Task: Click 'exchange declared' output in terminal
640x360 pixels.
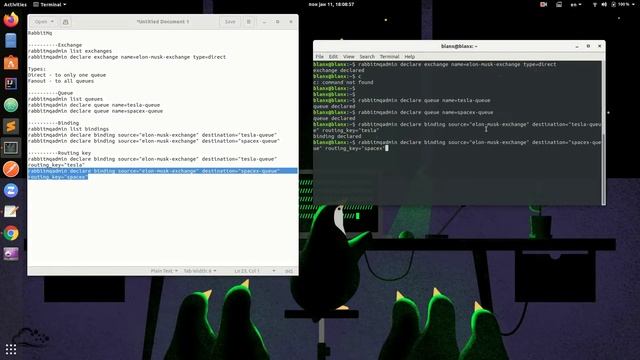Action: (338, 70)
